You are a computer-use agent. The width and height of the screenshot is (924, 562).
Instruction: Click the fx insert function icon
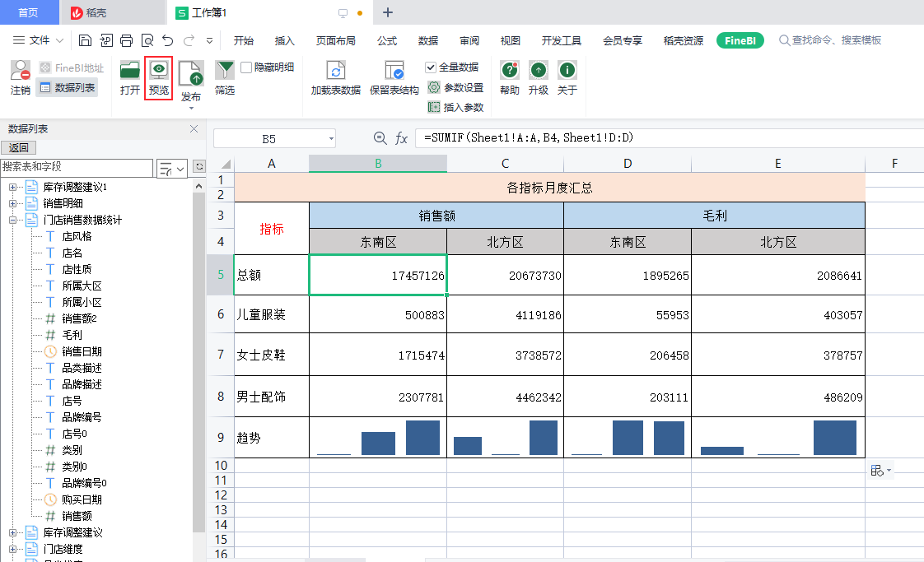click(401, 138)
